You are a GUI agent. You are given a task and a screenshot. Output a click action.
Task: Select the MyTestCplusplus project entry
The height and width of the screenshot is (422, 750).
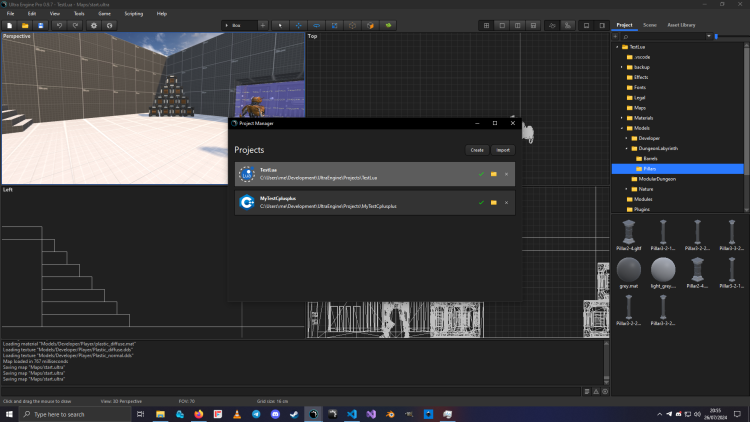point(375,202)
